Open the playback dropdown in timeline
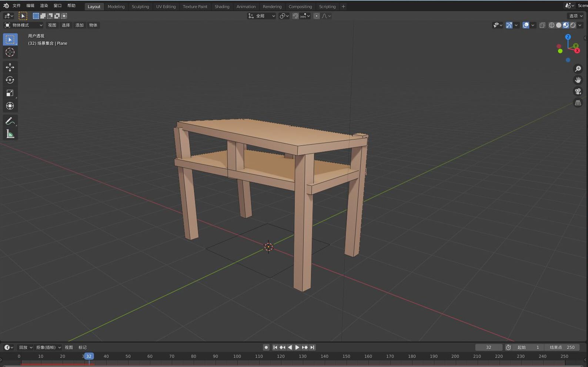 point(26,347)
